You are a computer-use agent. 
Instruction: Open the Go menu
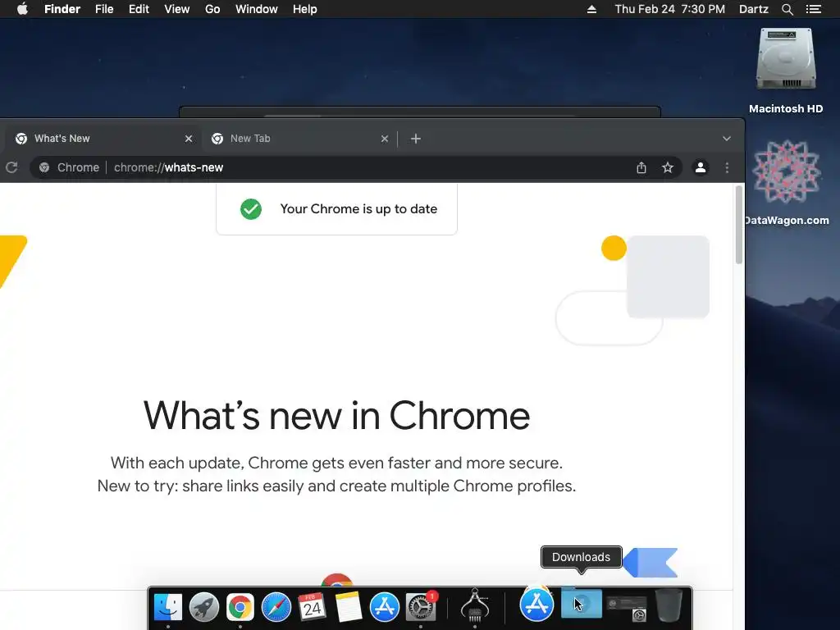[212, 9]
